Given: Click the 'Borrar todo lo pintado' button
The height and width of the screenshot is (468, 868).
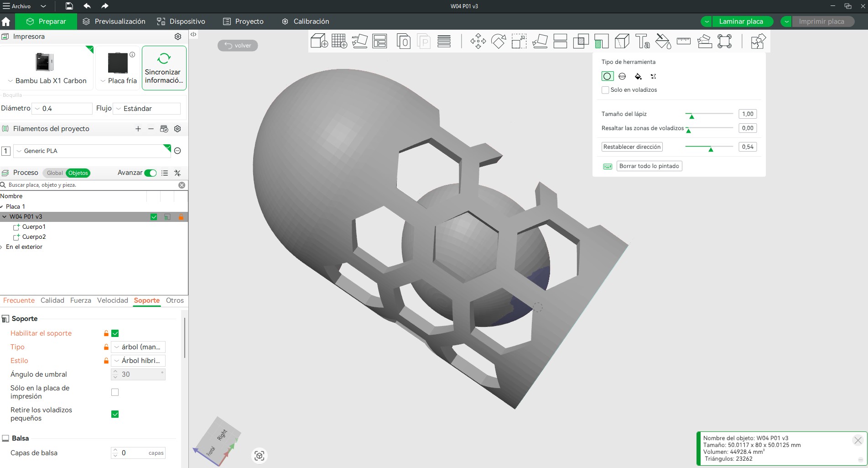Looking at the screenshot, I should click(x=649, y=166).
